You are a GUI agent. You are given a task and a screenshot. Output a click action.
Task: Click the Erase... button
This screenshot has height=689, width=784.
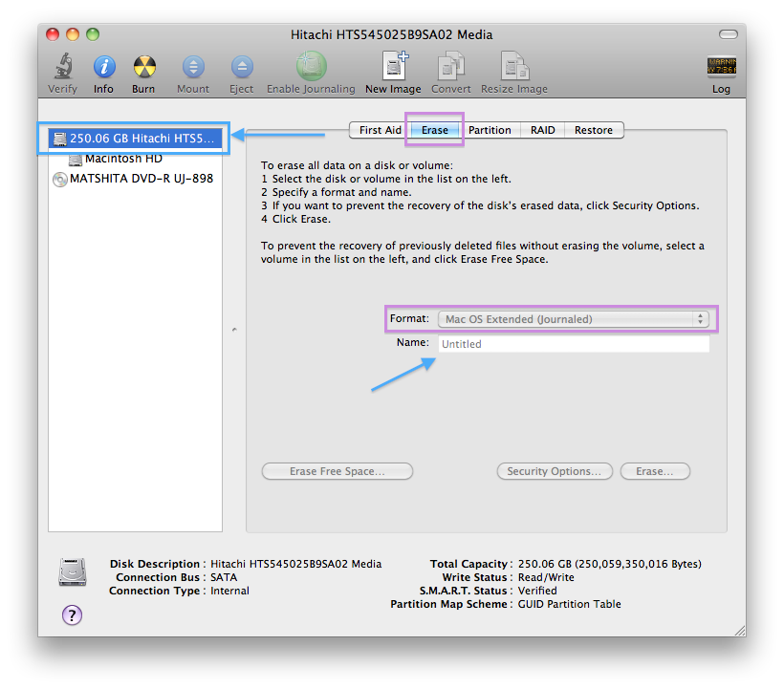(655, 471)
